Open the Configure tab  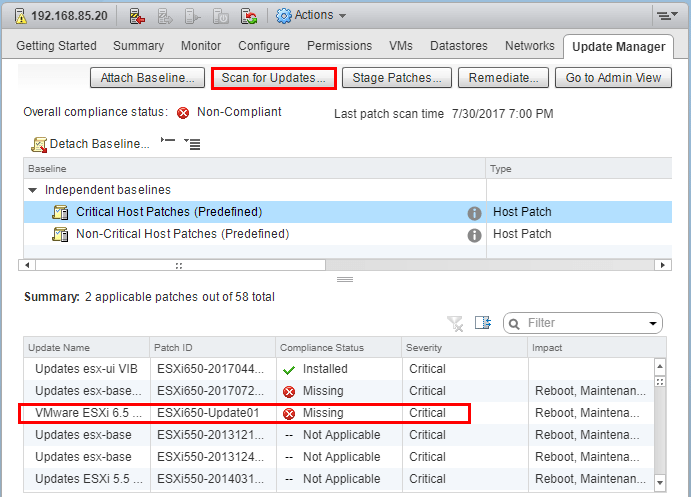tap(264, 46)
